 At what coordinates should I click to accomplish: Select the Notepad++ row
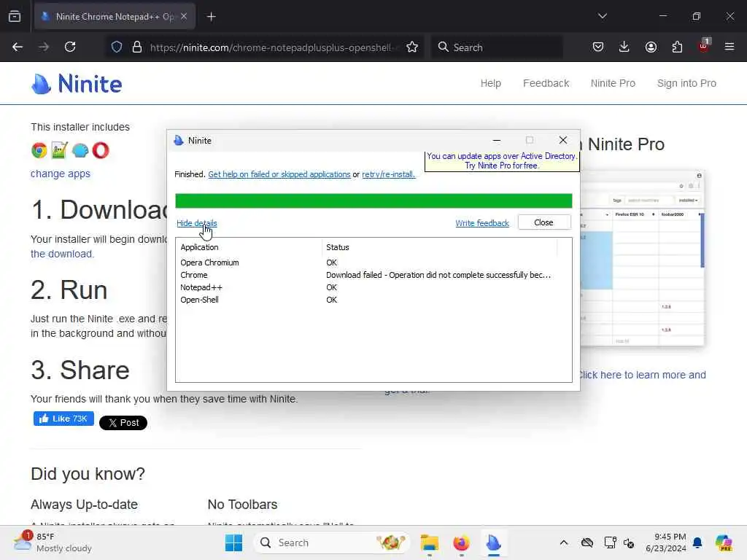tap(373, 287)
